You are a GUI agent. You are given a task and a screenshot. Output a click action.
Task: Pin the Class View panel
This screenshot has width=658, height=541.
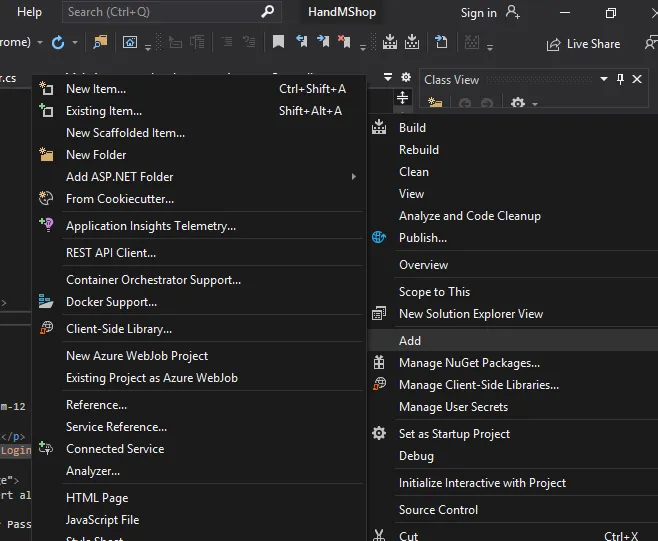click(620, 80)
